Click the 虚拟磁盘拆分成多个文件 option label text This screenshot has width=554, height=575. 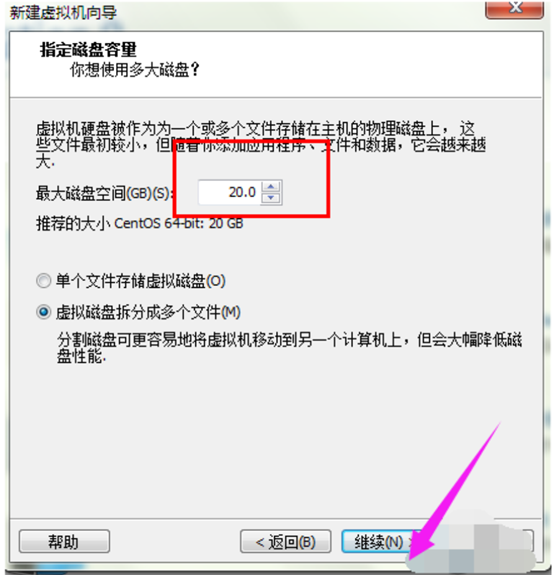pyautogui.click(x=148, y=312)
